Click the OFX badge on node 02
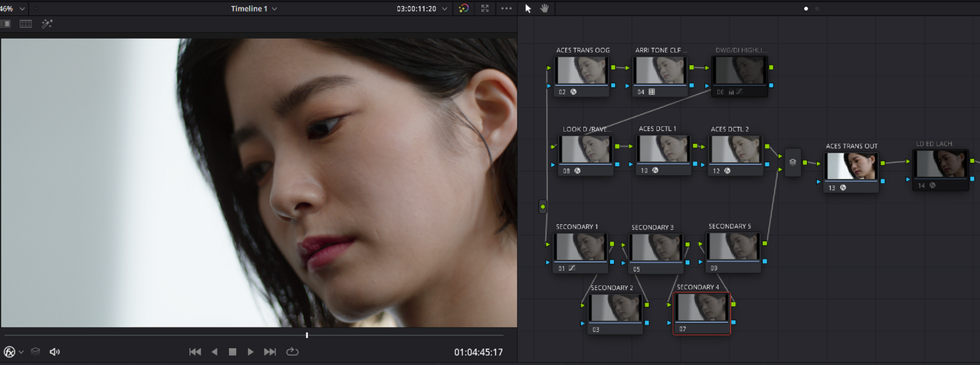The image size is (980, 365). (573, 92)
